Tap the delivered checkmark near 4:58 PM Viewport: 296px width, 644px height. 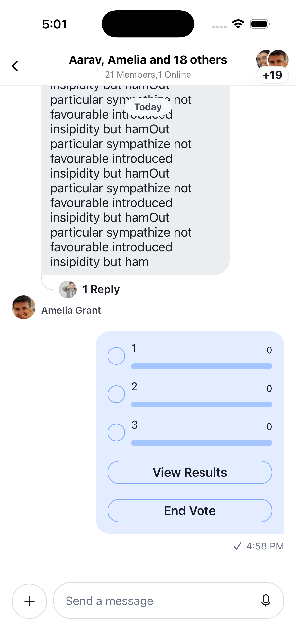(237, 546)
